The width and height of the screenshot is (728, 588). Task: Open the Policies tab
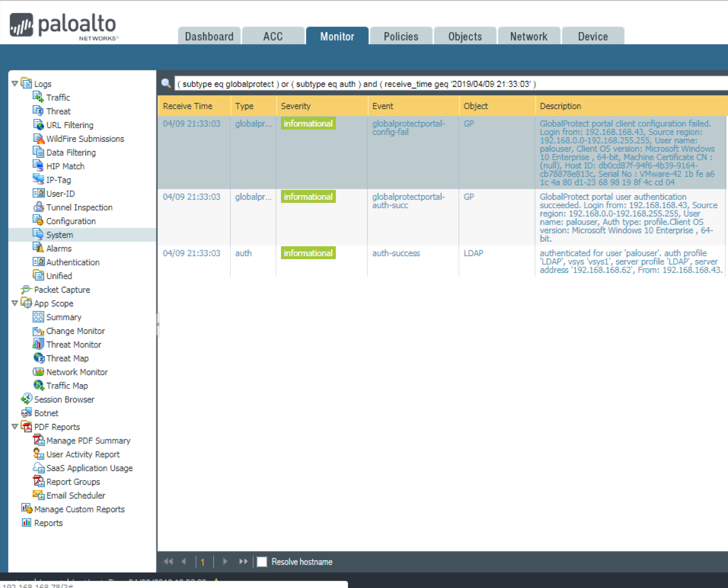tap(401, 36)
